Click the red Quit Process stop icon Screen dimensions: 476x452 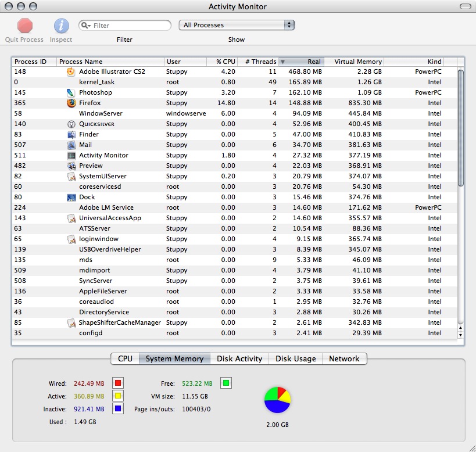(24, 26)
